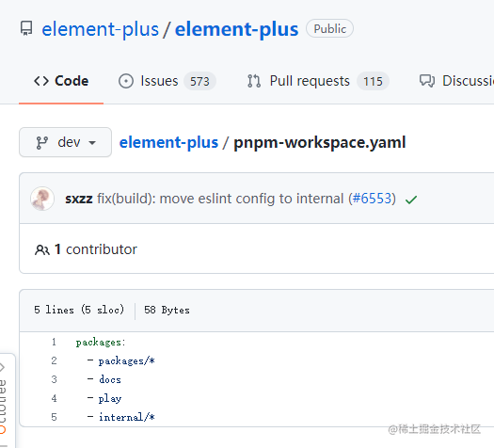Viewport: 494px width, 448px height.
Task: Open the dev branch dropdown
Action: point(66,142)
